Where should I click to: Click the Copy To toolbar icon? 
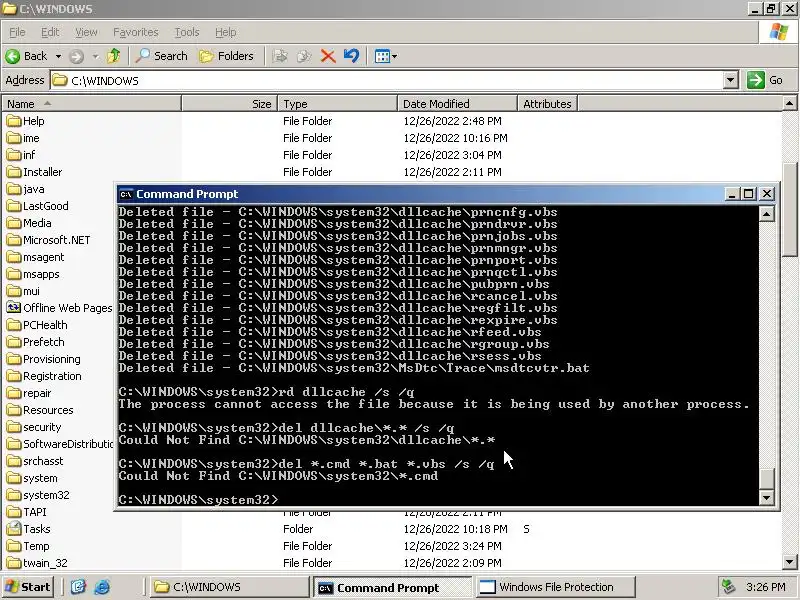pyautogui.click(x=304, y=56)
